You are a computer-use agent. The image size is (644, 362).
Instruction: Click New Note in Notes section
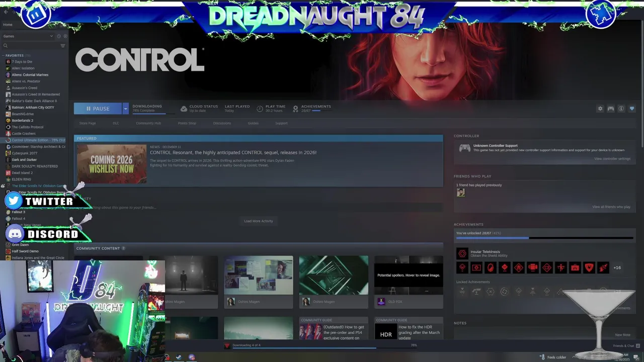[x=622, y=335]
